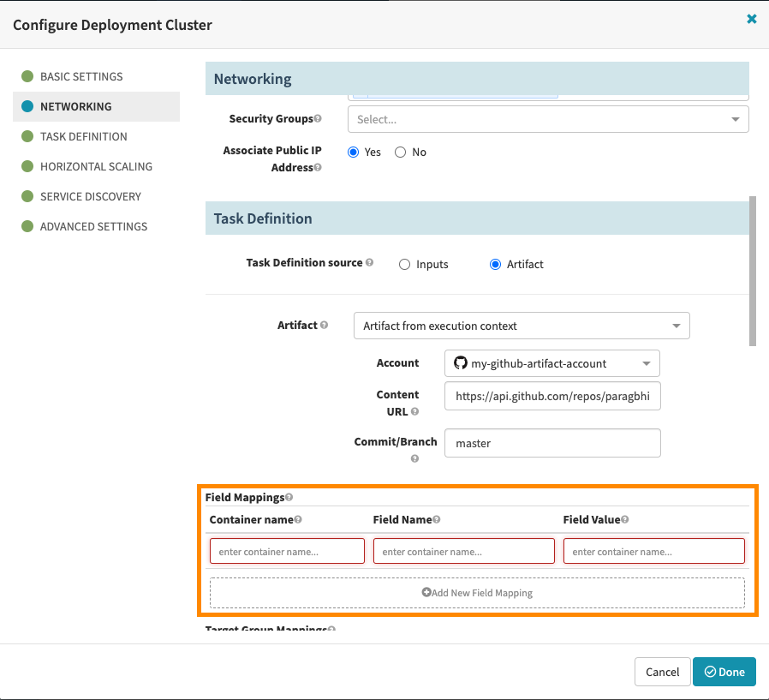The height and width of the screenshot is (700, 769).
Task: Click the Done button
Action: pyautogui.click(x=724, y=672)
